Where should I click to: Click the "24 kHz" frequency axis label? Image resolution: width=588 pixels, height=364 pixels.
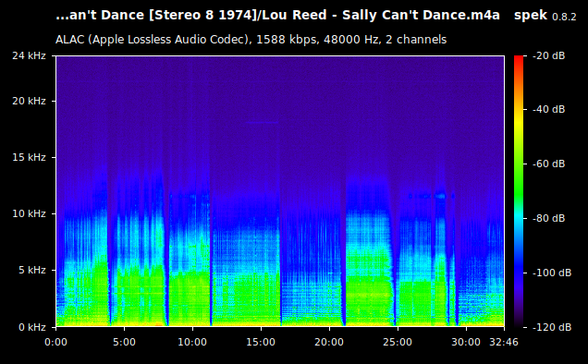(29, 55)
